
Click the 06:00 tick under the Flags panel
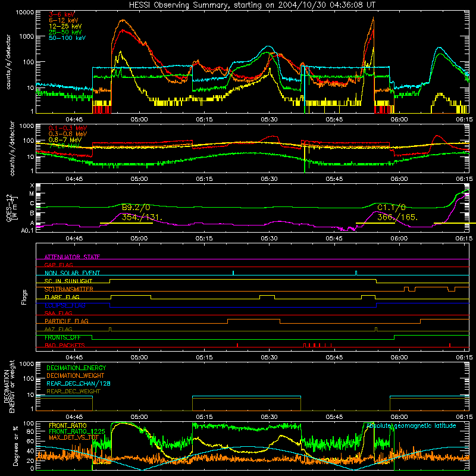(399, 358)
